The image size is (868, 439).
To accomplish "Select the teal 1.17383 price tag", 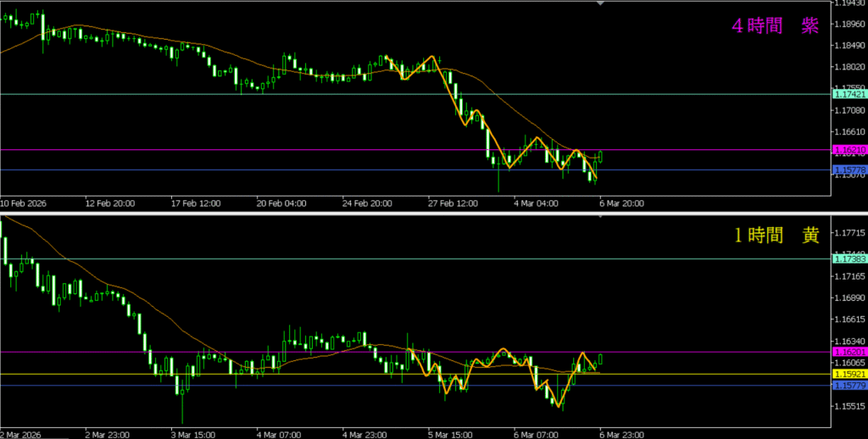I will pos(849,259).
